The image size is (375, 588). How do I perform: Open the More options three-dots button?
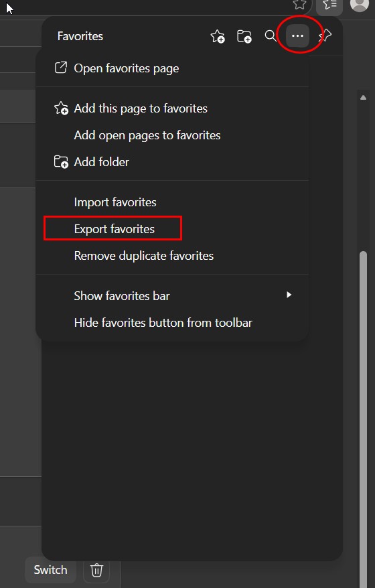point(297,36)
